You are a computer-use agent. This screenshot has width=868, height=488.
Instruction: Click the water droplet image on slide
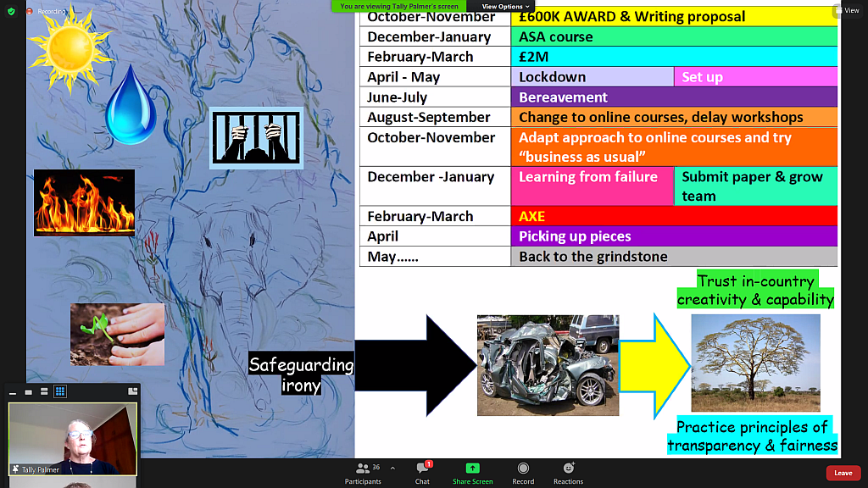131,105
